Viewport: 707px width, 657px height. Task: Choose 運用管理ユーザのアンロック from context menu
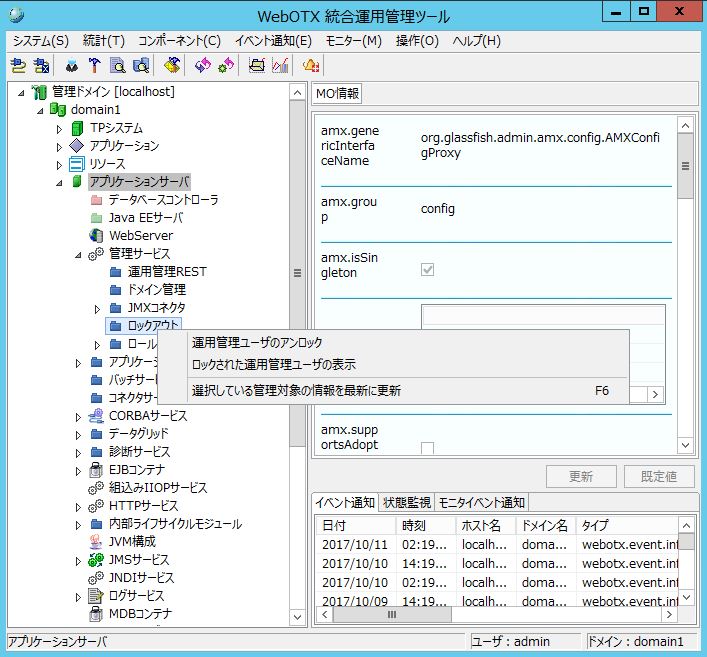pyautogui.click(x=257, y=343)
